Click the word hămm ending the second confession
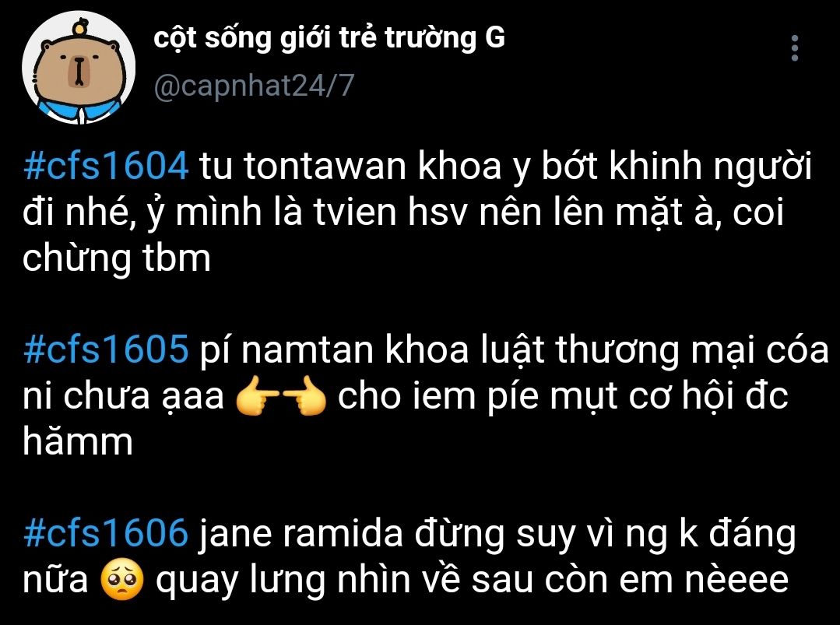 click(78, 442)
